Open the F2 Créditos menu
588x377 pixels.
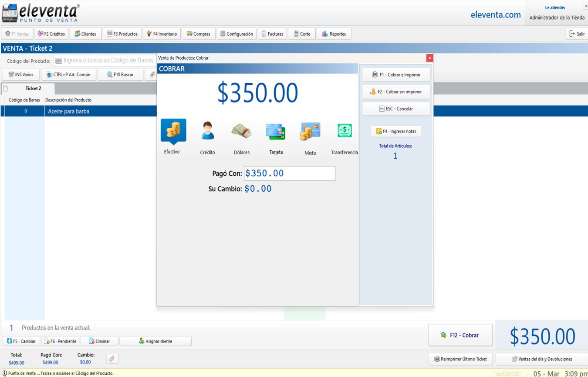click(x=51, y=34)
